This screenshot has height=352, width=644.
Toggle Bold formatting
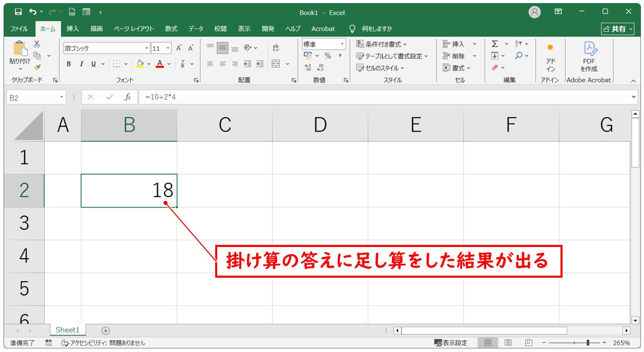pyautogui.click(x=69, y=64)
